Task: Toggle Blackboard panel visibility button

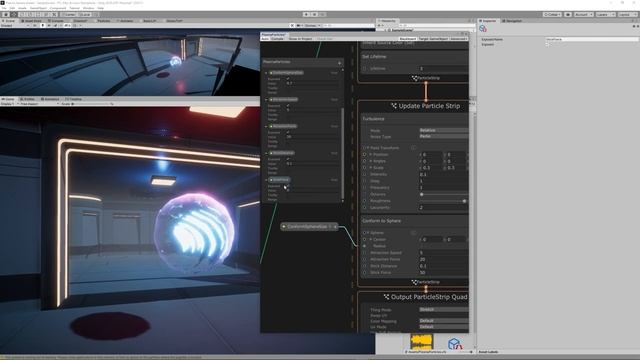Action: [x=407, y=39]
